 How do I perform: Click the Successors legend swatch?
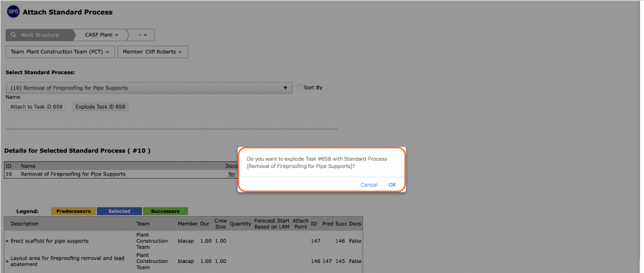[x=165, y=211]
